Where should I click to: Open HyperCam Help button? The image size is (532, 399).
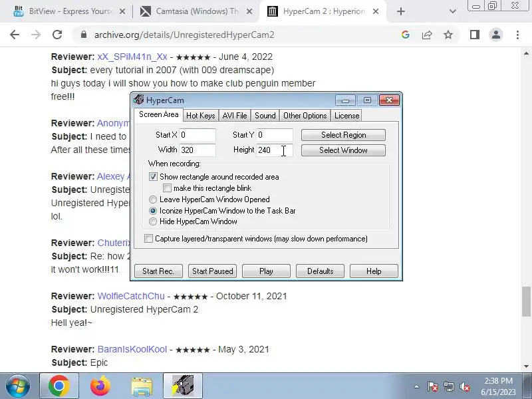[374, 271]
